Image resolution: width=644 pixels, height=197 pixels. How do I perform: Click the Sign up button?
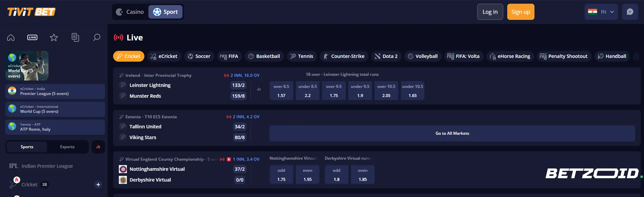pos(520,12)
